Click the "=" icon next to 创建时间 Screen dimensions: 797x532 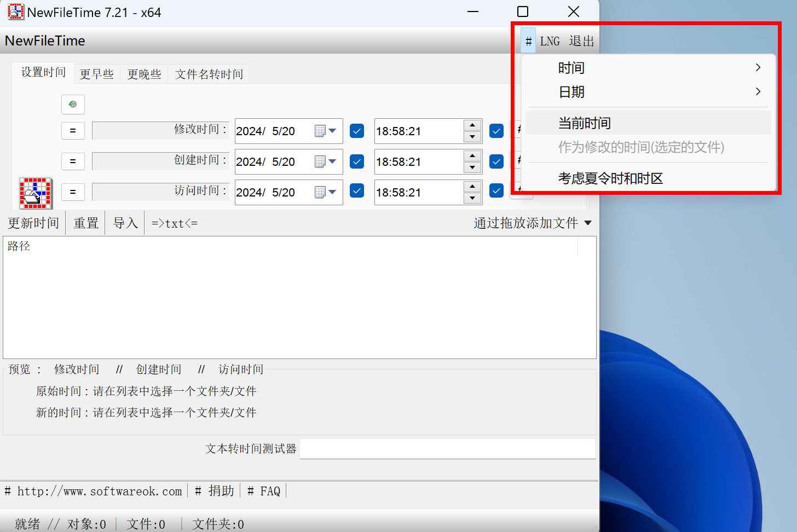(73, 161)
